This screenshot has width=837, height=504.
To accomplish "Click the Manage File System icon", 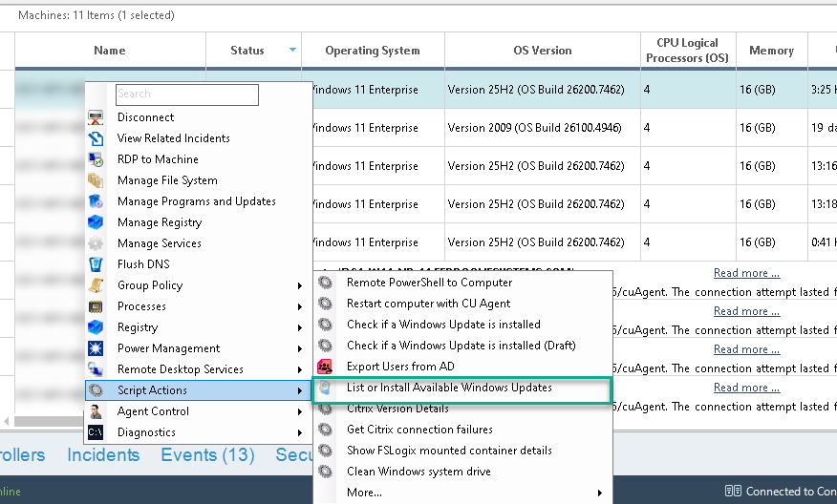I will tap(96, 180).
